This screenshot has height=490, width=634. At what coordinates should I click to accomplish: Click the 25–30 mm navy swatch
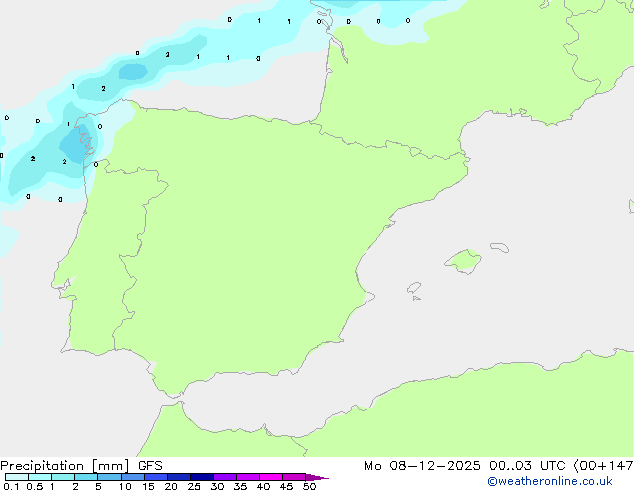pos(201,477)
